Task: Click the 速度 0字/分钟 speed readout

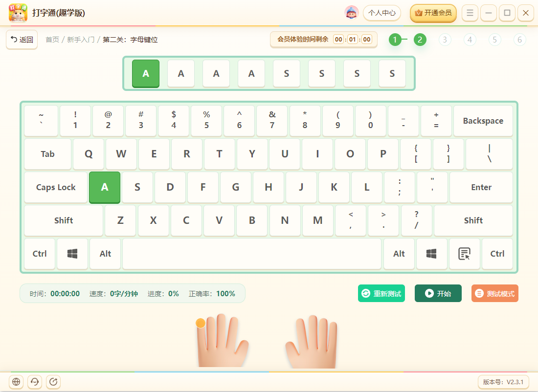Action: (x=113, y=294)
